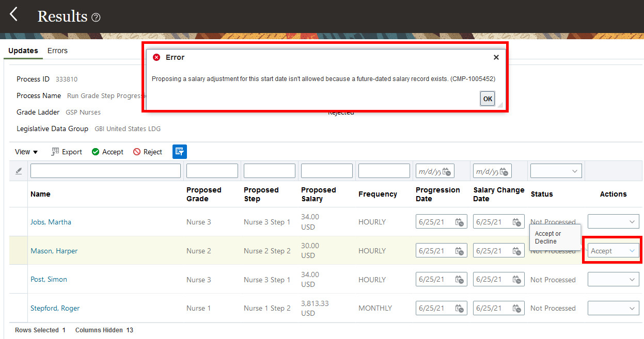Click GBI United States LDG text

(x=128, y=128)
